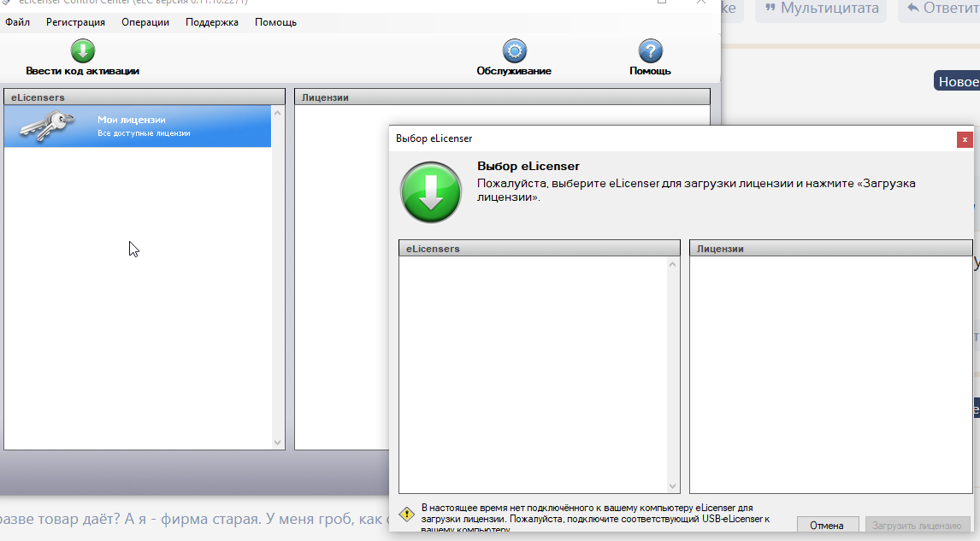Click the Обслуживание toolbar label
This screenshot has width=980, height=541.
[x=514, y=71]
